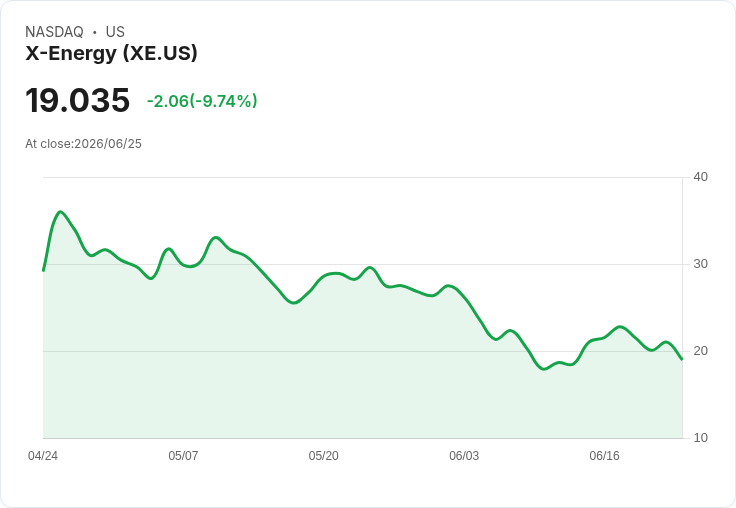The width and height of the screenshot is (736, 508).
Task: Click the line peak just after 06/16
Action: coord(620,326)
